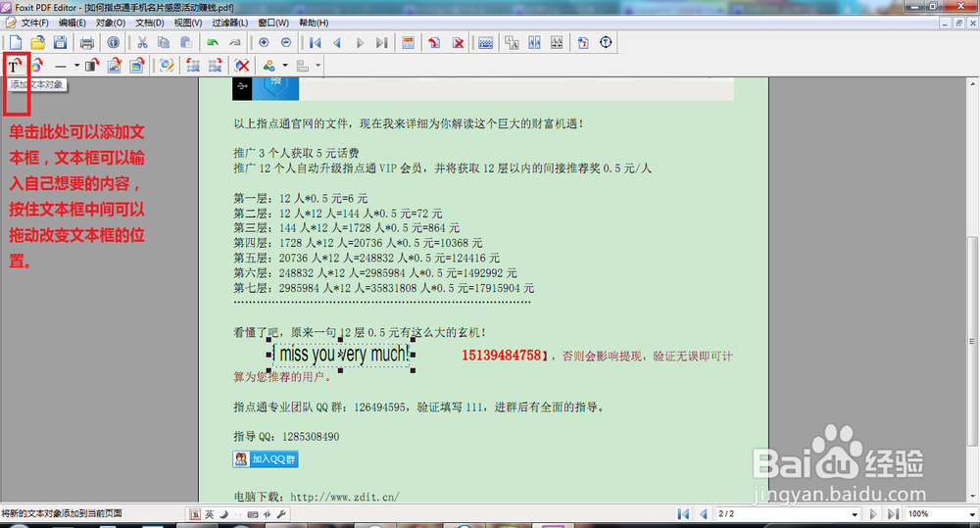Expand the shapes group dropdown arrow

pyautogui.click(x=285, y=66)
